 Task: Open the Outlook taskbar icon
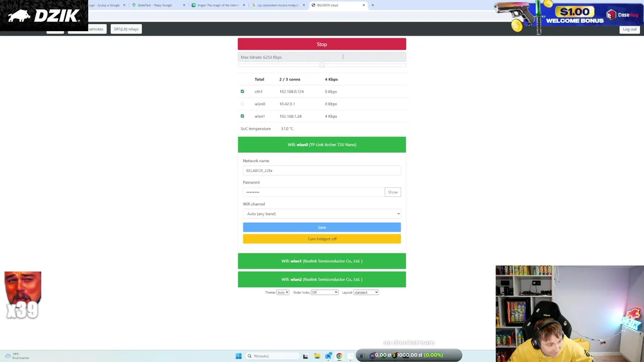pyautogui.click(x=328, y=356)
